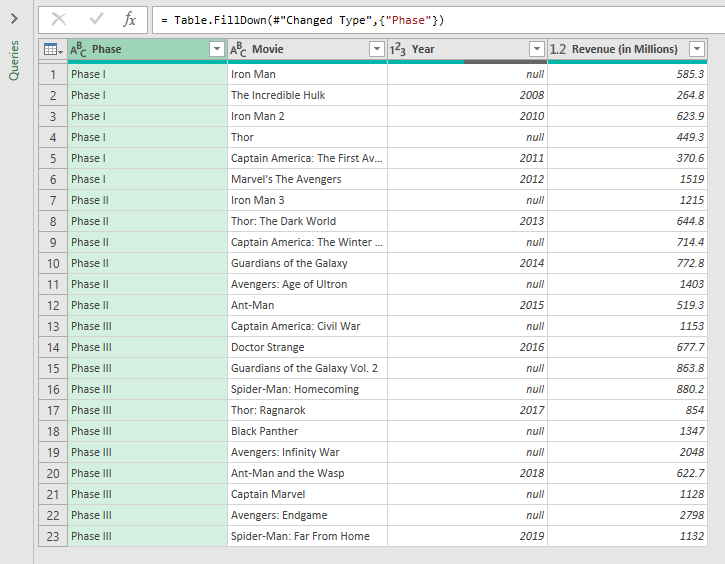
Task: Open the Revenue column filter dropdown
Action: point(697,49)
